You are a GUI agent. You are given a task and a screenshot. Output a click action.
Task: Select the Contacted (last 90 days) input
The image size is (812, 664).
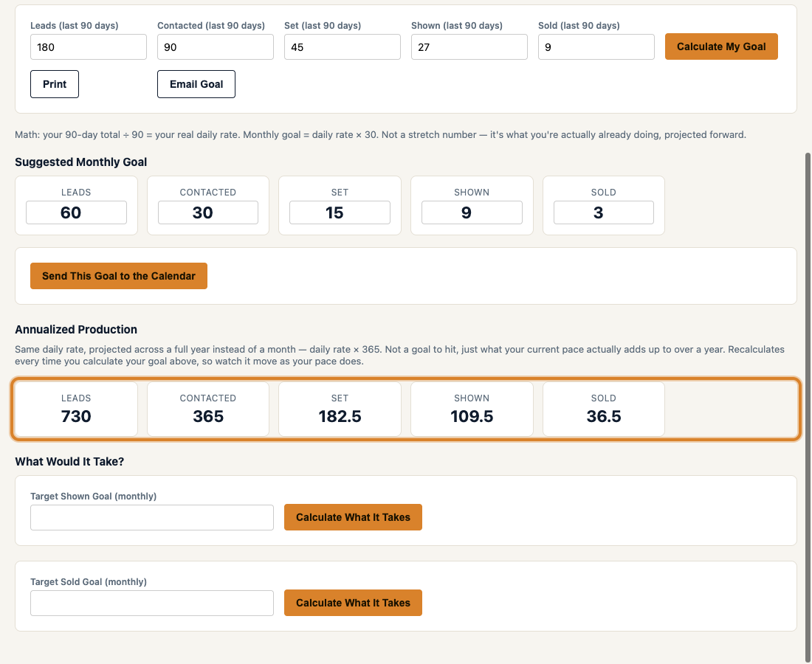pyautogui.click(x=216, y=47)
